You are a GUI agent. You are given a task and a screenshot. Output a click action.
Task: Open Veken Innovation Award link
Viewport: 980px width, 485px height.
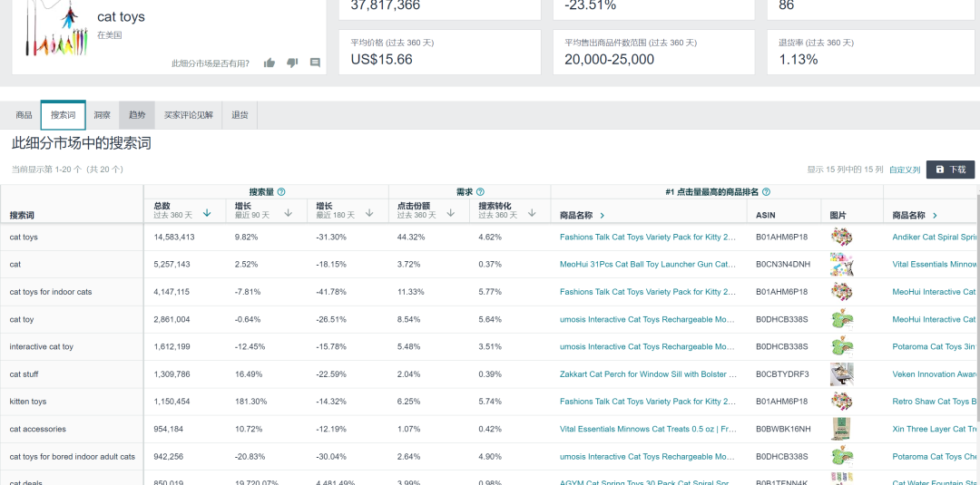pyautogui.click(x=935, y=374)
